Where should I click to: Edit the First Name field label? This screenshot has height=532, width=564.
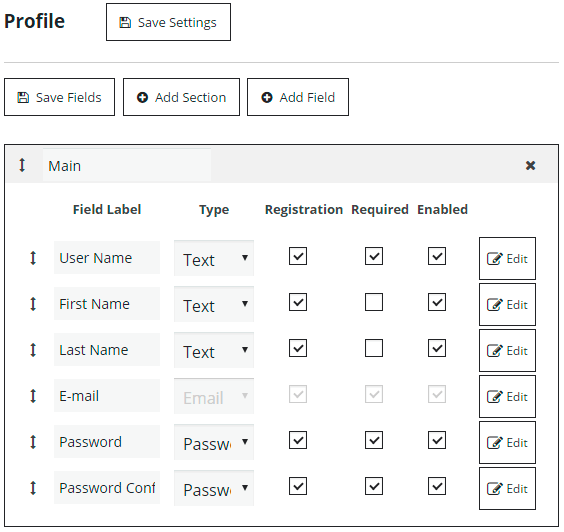107,304
